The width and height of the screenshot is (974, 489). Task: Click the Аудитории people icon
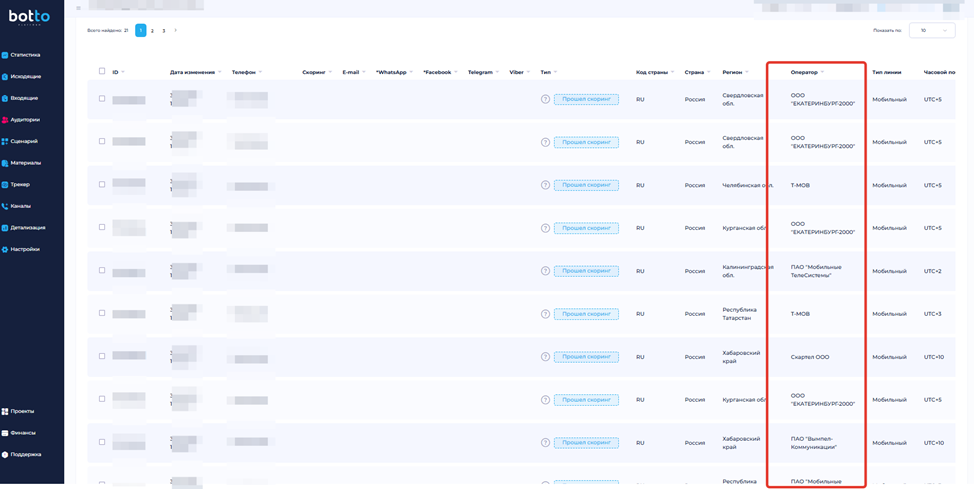[x=5, y=120]
